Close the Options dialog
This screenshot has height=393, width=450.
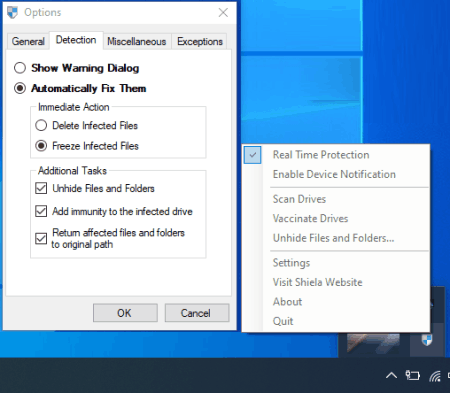(x=223, y=13)
